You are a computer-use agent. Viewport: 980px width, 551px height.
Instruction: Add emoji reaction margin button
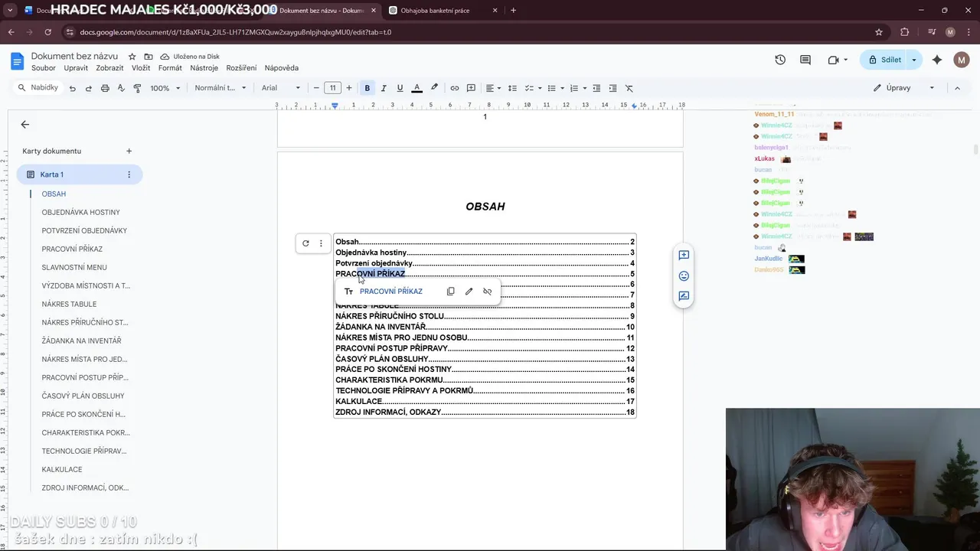tap(684, 275)
